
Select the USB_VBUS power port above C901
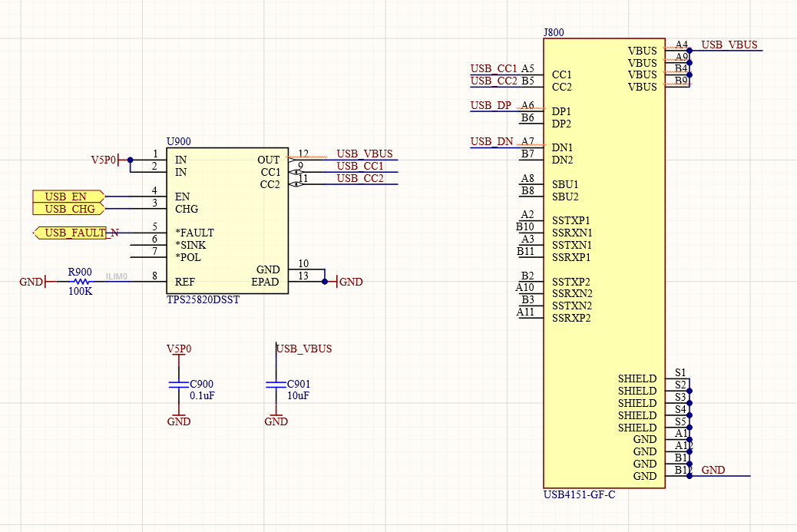(x=303, y=349)
